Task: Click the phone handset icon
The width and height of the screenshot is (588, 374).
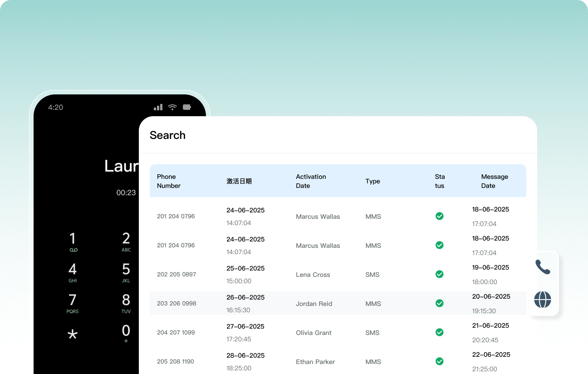Action: click(543, 267)
